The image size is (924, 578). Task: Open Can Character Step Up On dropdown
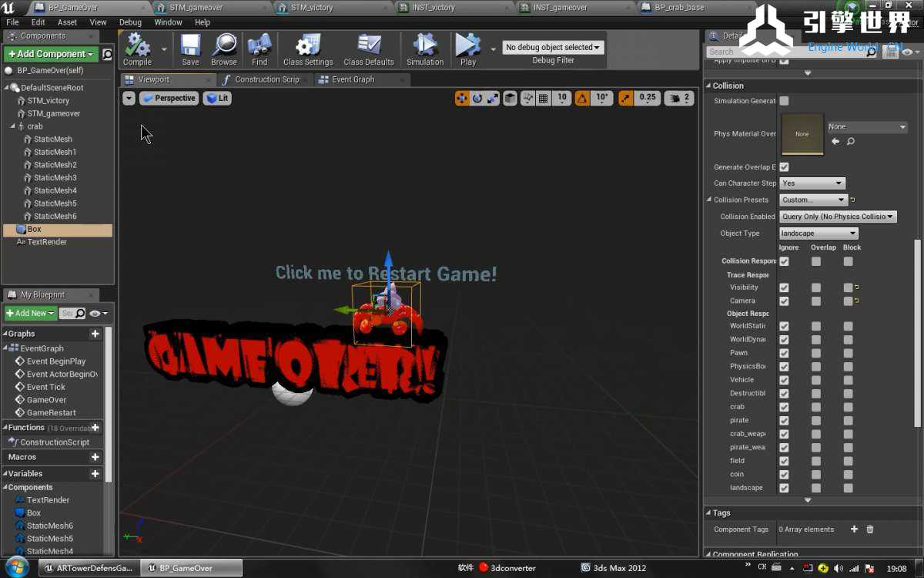pyautogui.click(x=812, y=183)
